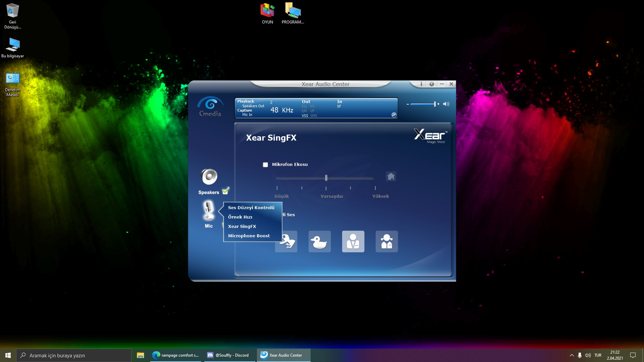Open the info icon in title bar

[421, 84]
